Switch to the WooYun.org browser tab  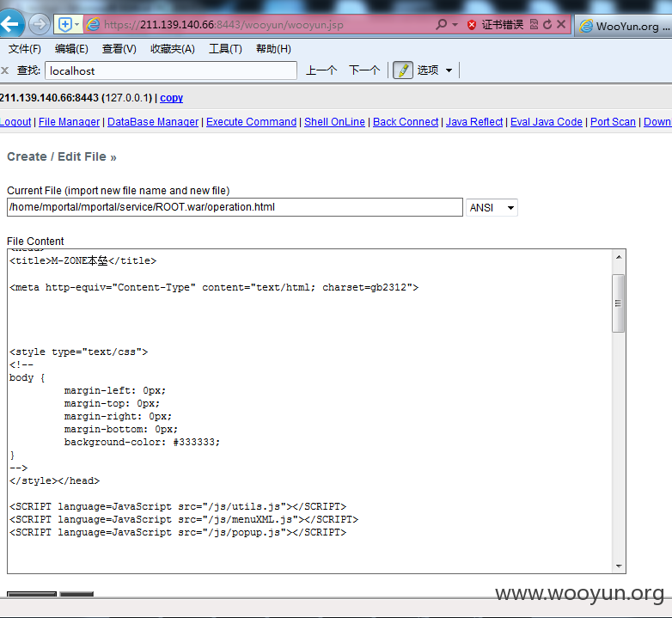623,26
